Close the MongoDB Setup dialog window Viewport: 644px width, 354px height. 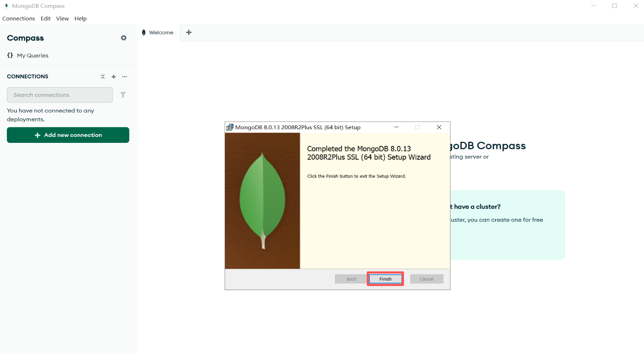click(439, 127)
